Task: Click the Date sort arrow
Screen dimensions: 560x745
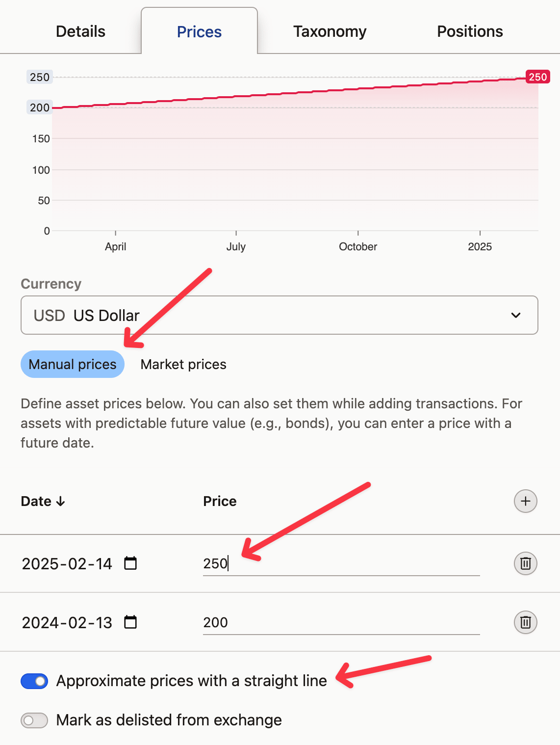Action: (61, 501)
